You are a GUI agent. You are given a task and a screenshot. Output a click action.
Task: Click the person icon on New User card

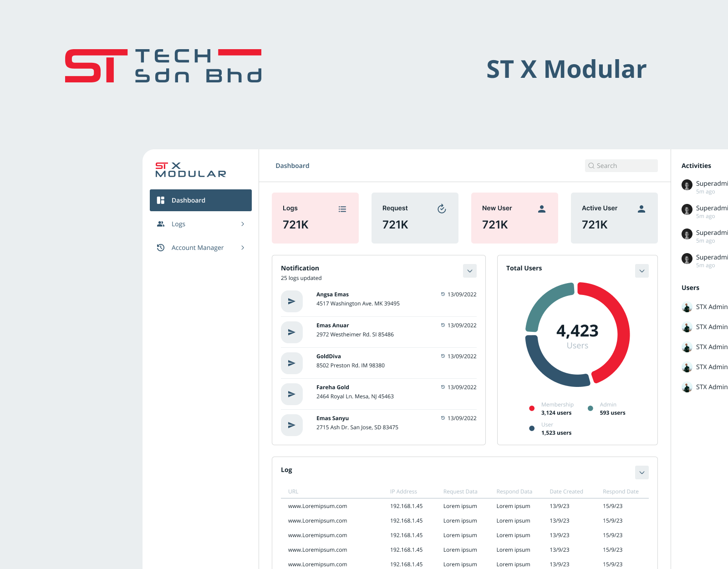[x=542, y=209]
